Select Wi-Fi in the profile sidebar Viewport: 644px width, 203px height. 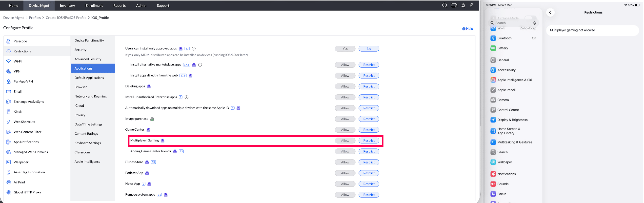pyautogui.click(x=37, y=61)
